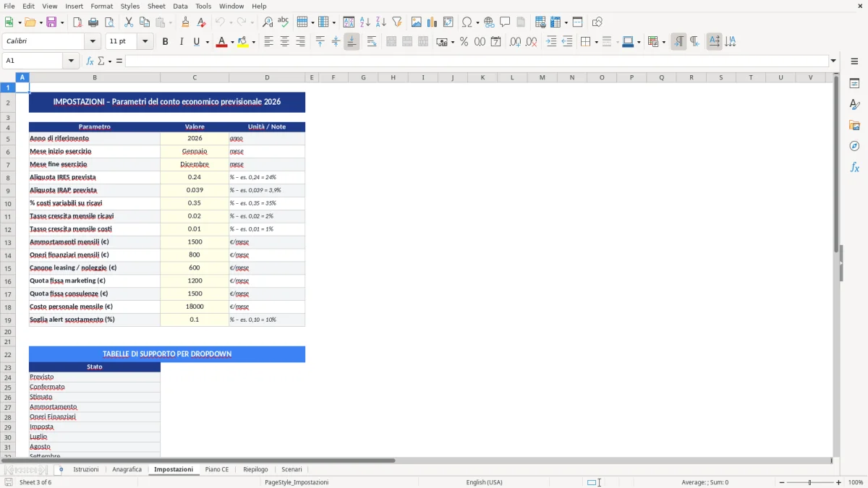This screenshot has height=488, width=868.
Task: Increase indent
Action: tap(551, 42)
